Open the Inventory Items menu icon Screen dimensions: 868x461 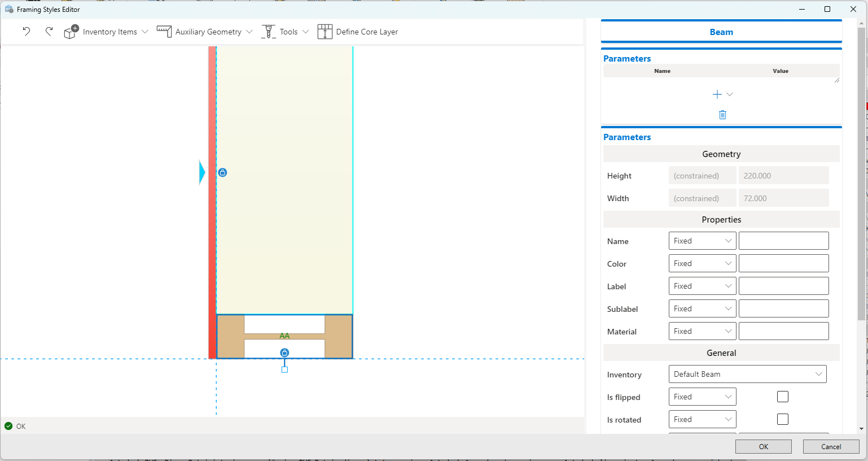(72, 32)
